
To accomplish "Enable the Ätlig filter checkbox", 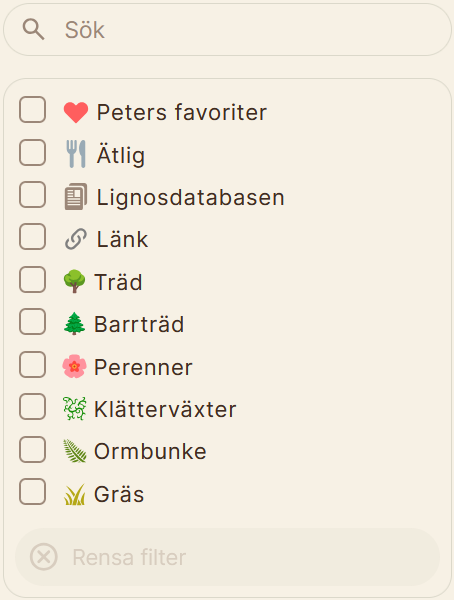I will coord(33,152).
